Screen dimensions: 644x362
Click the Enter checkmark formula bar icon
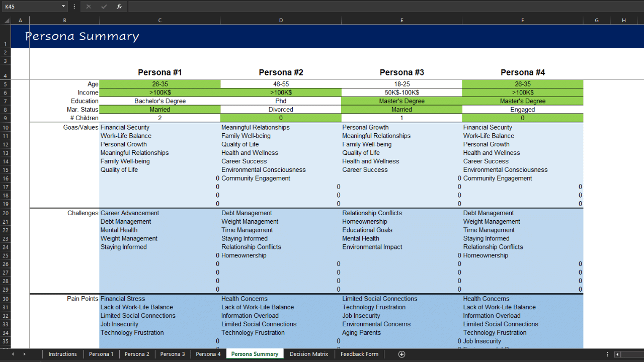[x=104, y=7]
